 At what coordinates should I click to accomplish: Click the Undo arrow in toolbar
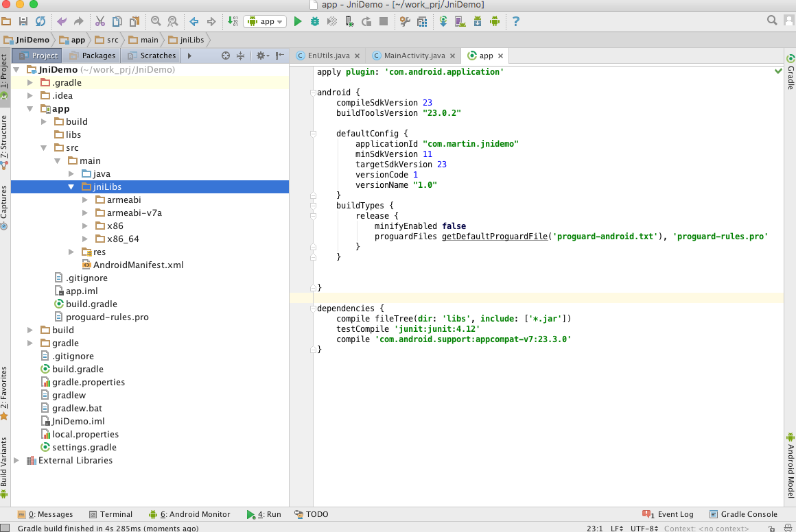coord(62,21)
